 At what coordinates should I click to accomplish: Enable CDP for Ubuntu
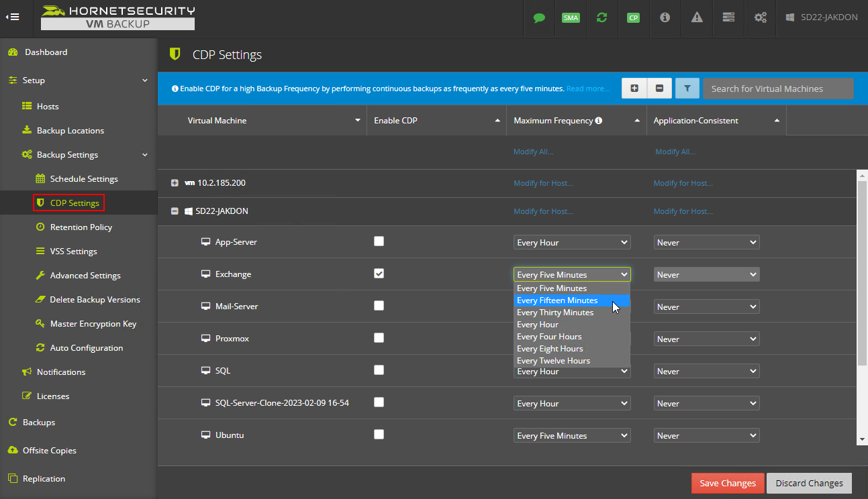point(379,435)
